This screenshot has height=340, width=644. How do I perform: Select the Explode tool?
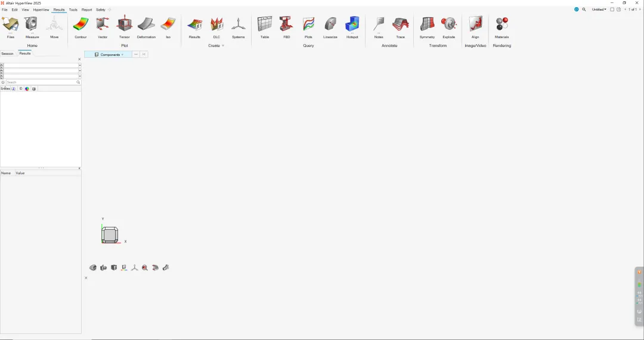point(448,24)
